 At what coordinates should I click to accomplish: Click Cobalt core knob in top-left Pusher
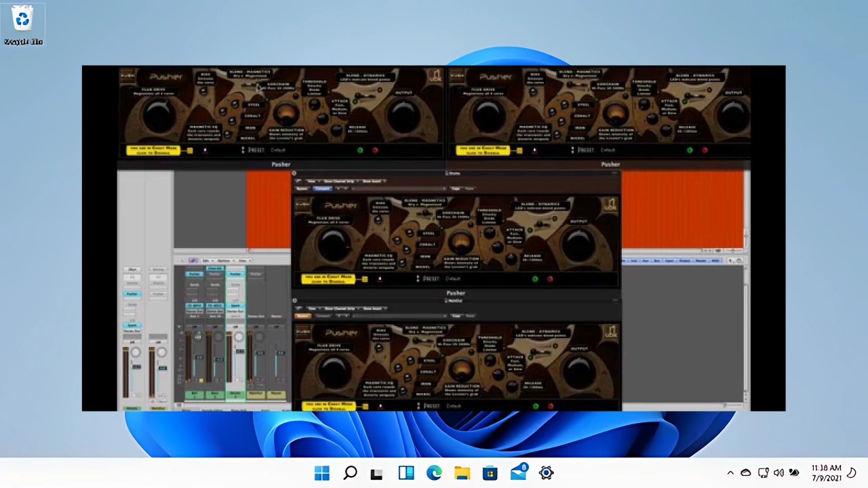222,112
